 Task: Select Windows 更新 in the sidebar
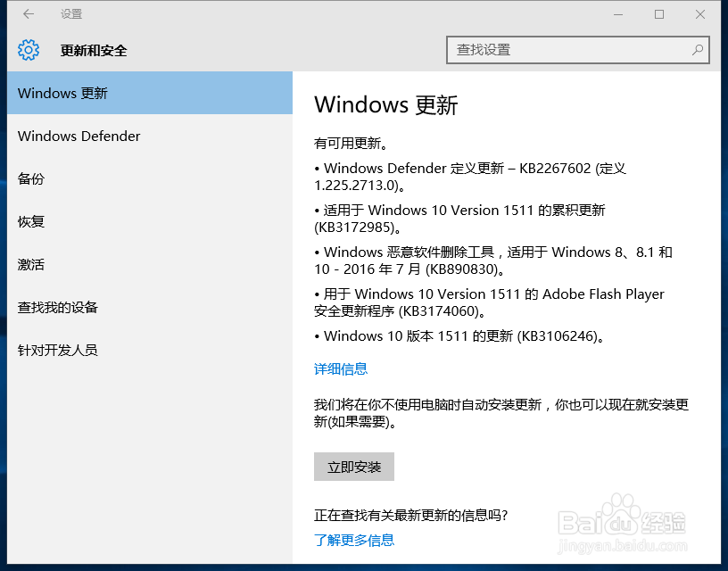[x=150, y=93]
